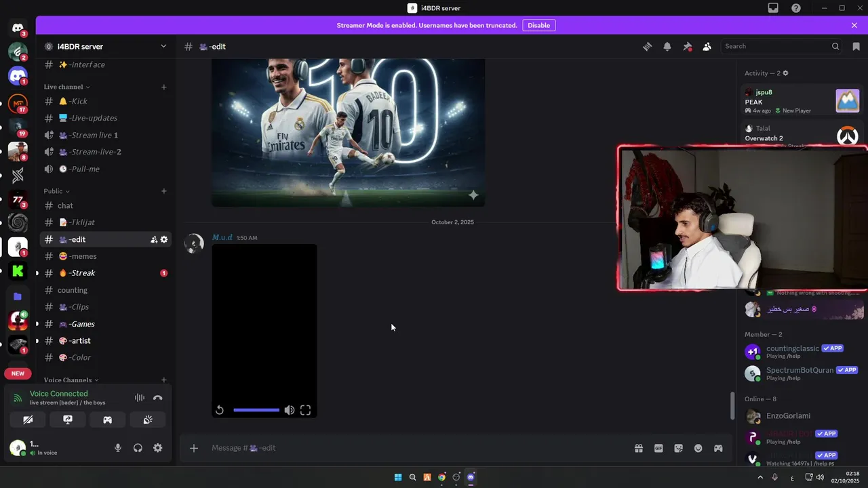Open the bookmark icon beside Search

click(x=856, y=46)
